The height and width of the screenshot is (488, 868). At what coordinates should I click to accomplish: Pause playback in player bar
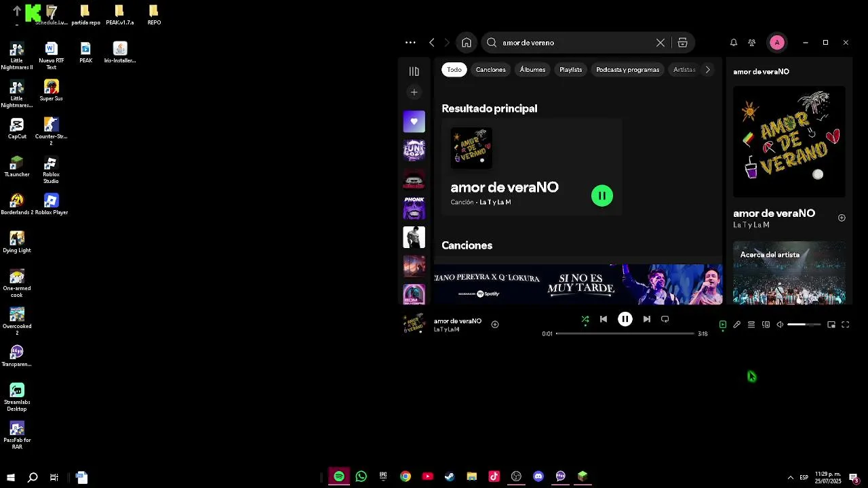tap(625, 319)
